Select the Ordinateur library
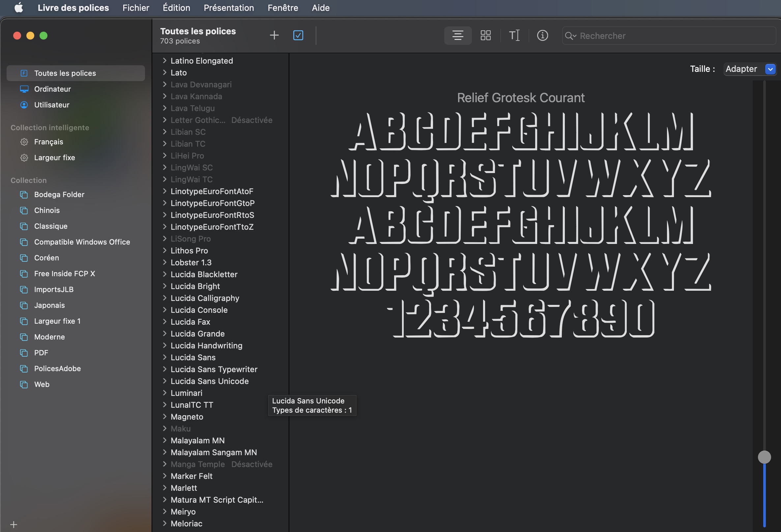This screenshot has height=532, width=781. point(52,89)
